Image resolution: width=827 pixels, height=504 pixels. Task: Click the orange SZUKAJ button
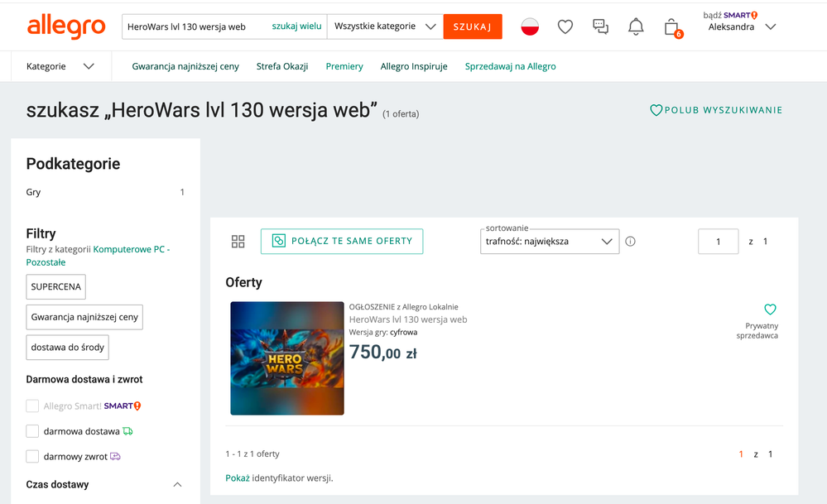click(x=473, y=26)
